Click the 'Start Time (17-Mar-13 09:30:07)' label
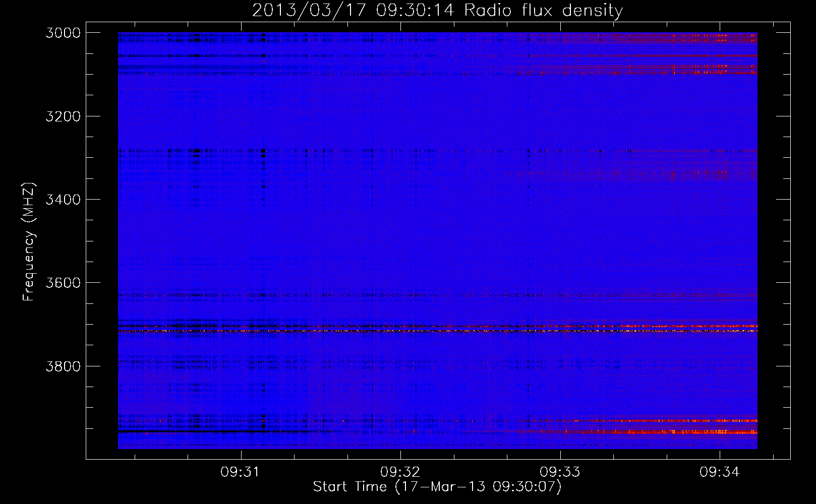Viewport: 816px width, 504px height. click(437, 487)
